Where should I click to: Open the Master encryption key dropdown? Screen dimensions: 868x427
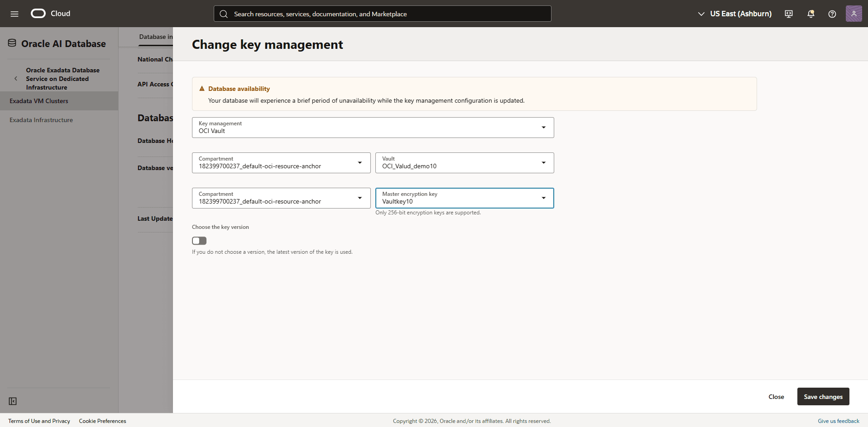tap(465, 198)
